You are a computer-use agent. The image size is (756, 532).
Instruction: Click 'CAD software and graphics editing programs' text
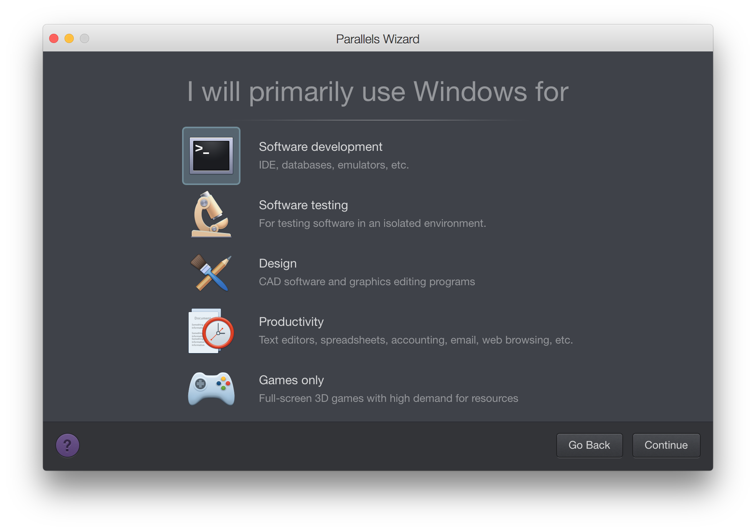click(x=367, y=282)
